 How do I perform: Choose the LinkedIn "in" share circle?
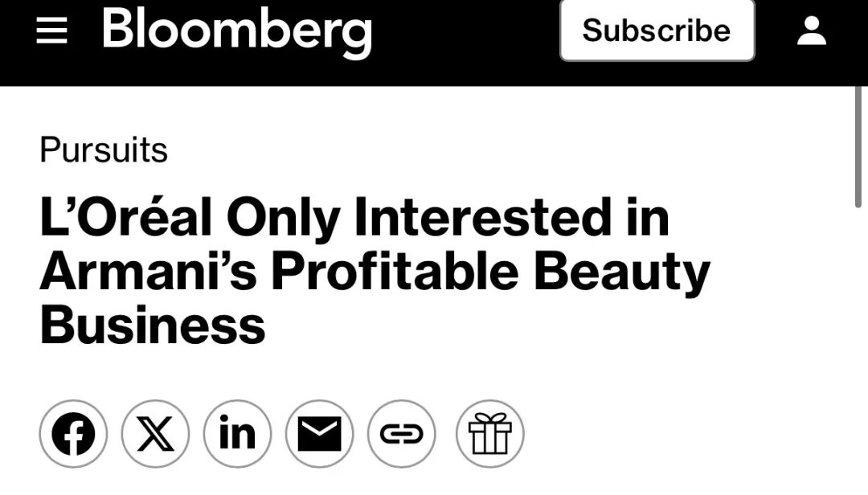(237, 434)
